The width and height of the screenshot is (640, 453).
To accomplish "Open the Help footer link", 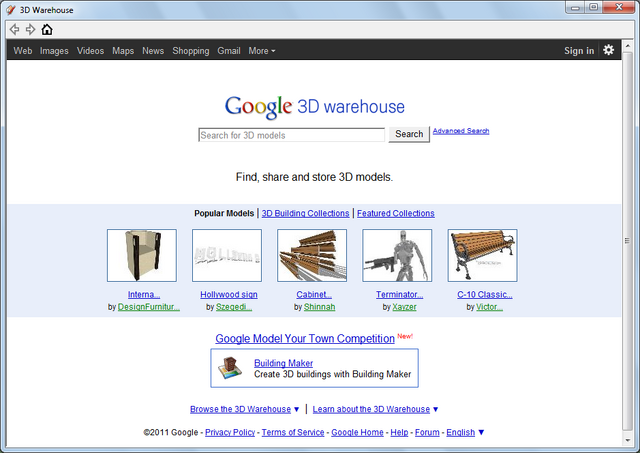I will pos(399,433).
